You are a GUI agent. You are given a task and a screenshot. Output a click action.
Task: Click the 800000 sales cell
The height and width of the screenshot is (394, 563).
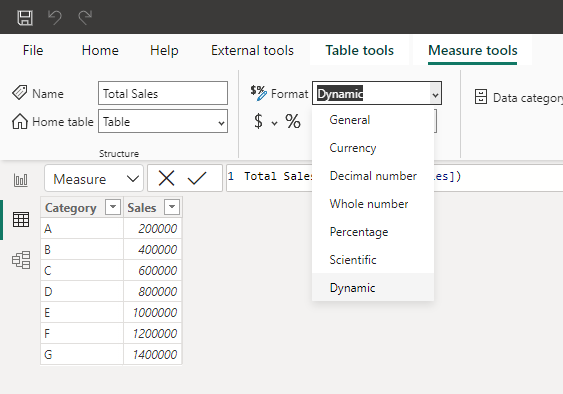coord(153,291)
